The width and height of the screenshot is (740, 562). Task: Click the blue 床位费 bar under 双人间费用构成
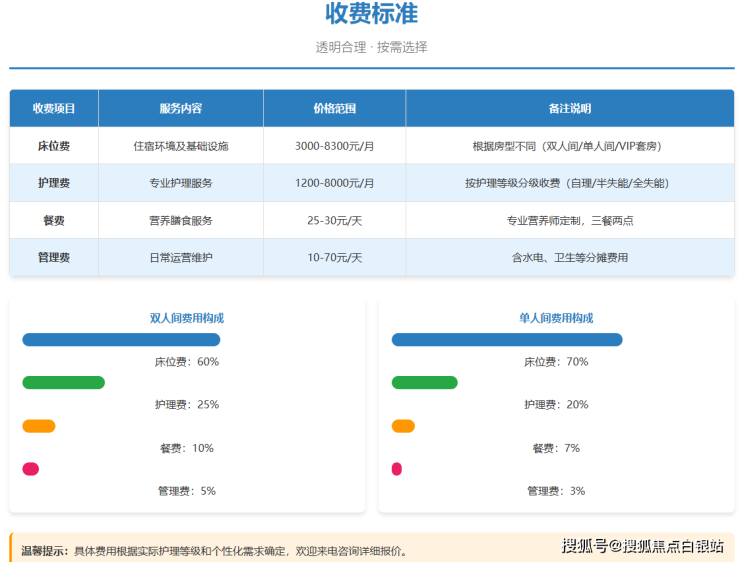pyautogui.click(x=121, y=340)
